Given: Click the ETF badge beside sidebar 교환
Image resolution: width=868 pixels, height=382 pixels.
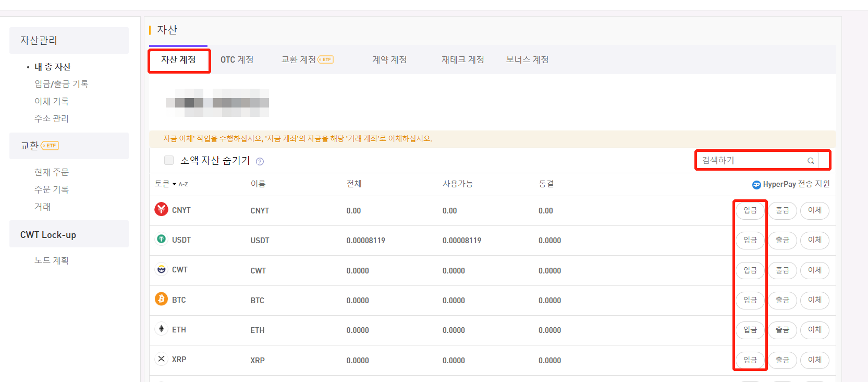Looking at the screenshot, I should click(x=50, y=146).
